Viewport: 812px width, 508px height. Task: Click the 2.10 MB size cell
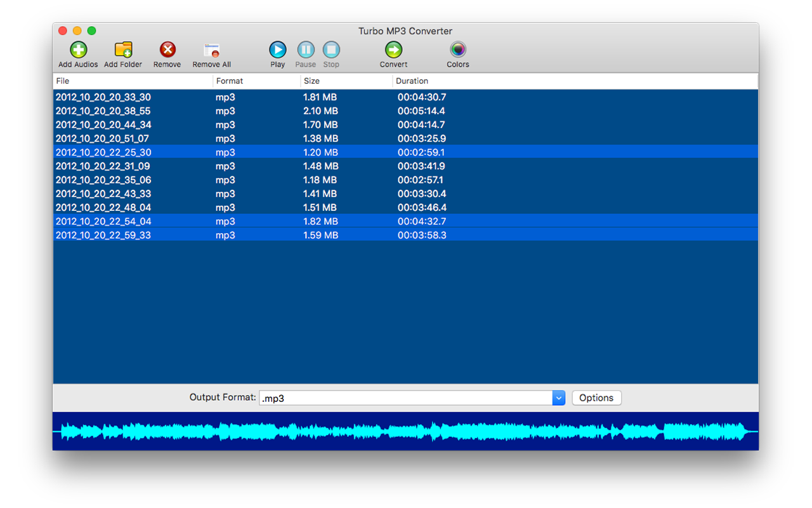pyautogui.click(x=320, y=111)
